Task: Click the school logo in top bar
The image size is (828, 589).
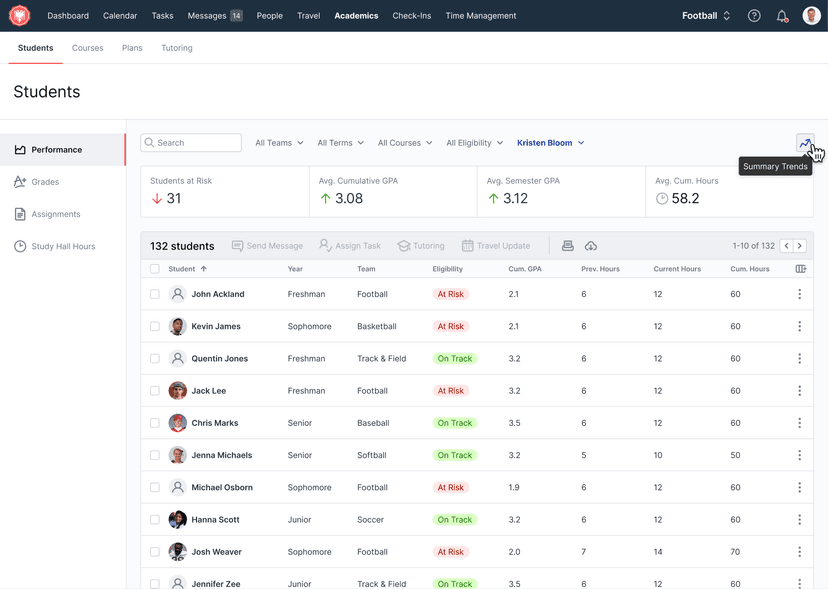Action: tap(20, 16)
